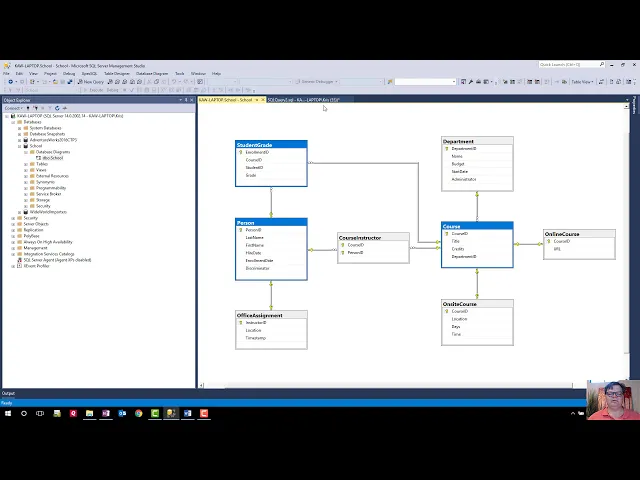
Task: Select Always On High Availability tree item
Action: tap(48, 242)
